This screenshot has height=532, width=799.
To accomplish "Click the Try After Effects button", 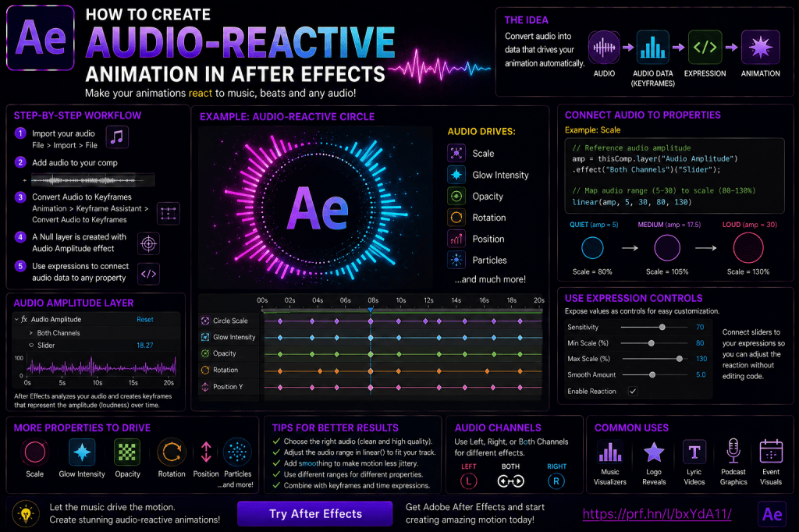I will point(315,513).
